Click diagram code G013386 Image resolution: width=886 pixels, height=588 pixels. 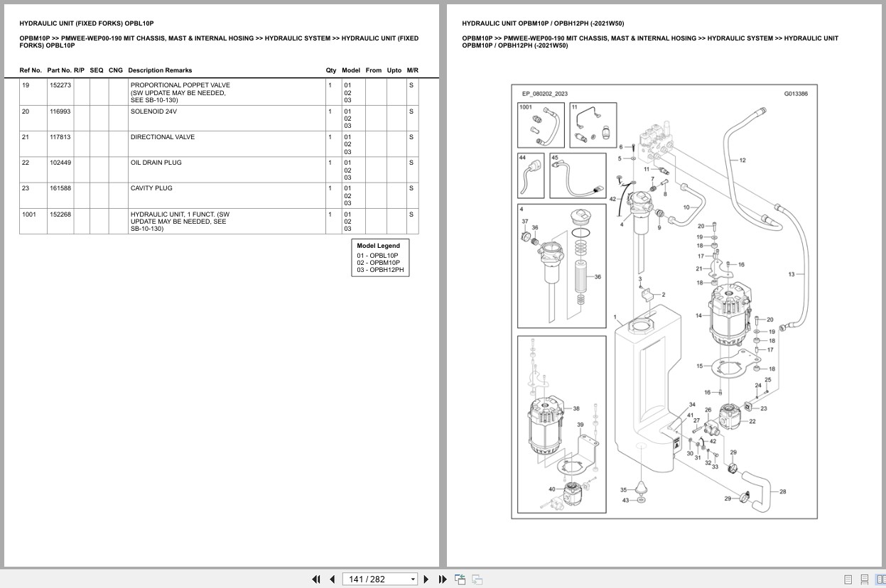coord(796,94)
